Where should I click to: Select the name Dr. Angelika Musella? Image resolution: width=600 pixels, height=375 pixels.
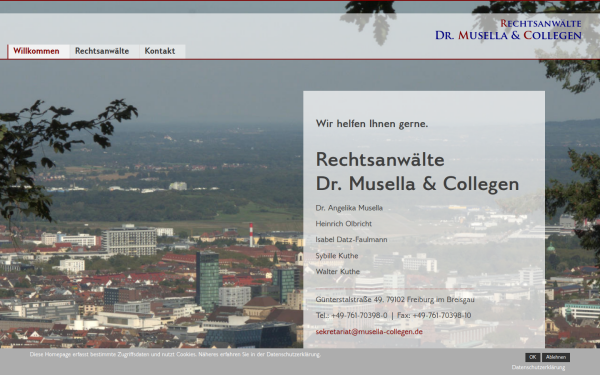click(x=349, y=208)
